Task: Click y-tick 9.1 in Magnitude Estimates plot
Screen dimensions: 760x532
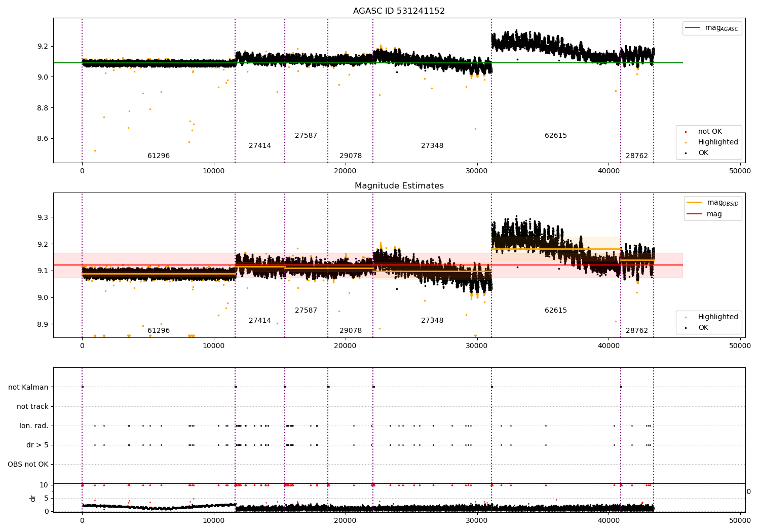Action: pyautogui.click(x=43, y=271)
